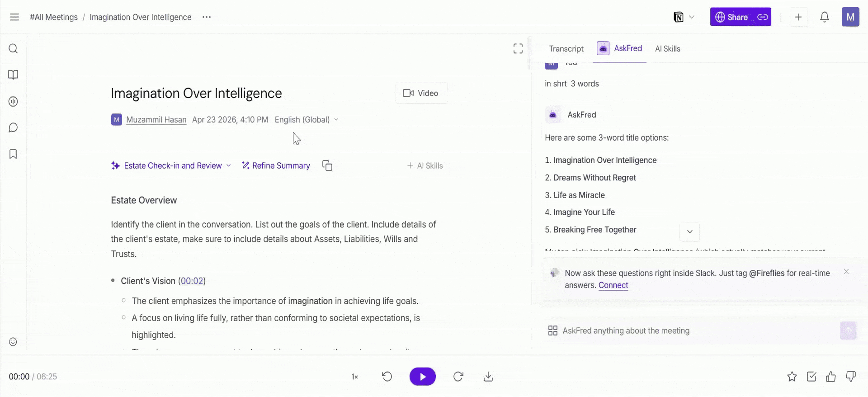Switch to the AI Skills tab
Image resolution: width=868 pixels, height=397 pixels.
668,49
